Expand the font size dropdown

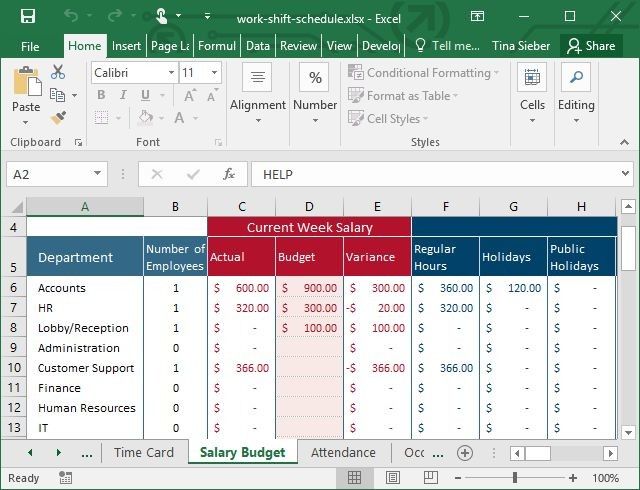pos(214,73)
